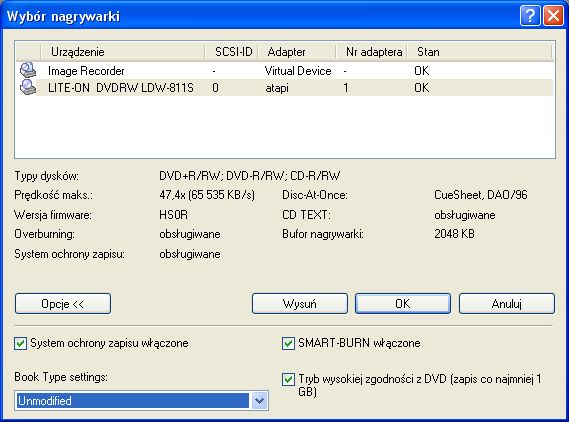Collapse options with Opcje << button
The image size is (569, 422).
(63, 303)
